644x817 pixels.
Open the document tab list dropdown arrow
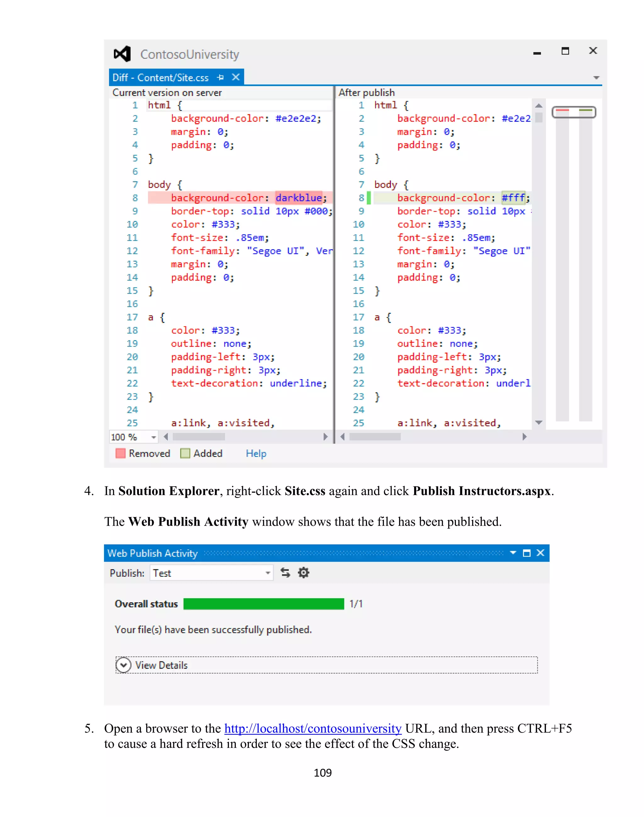596,78
